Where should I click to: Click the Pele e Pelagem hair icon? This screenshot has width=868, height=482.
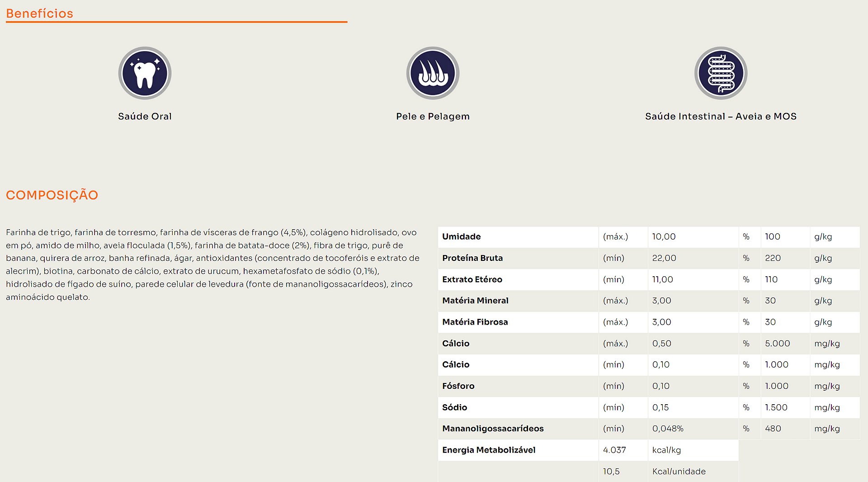pos(433,73)
